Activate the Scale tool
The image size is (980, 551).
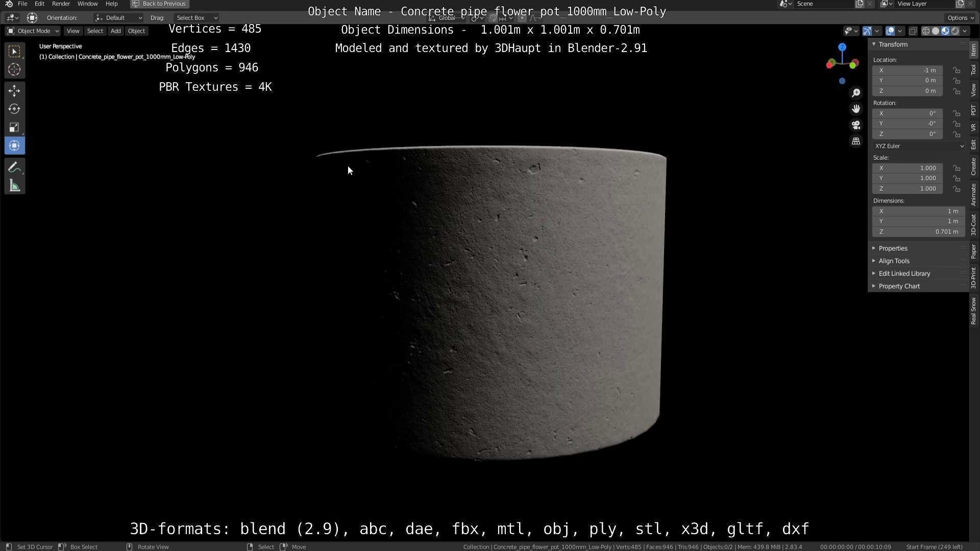click(14, 128)
